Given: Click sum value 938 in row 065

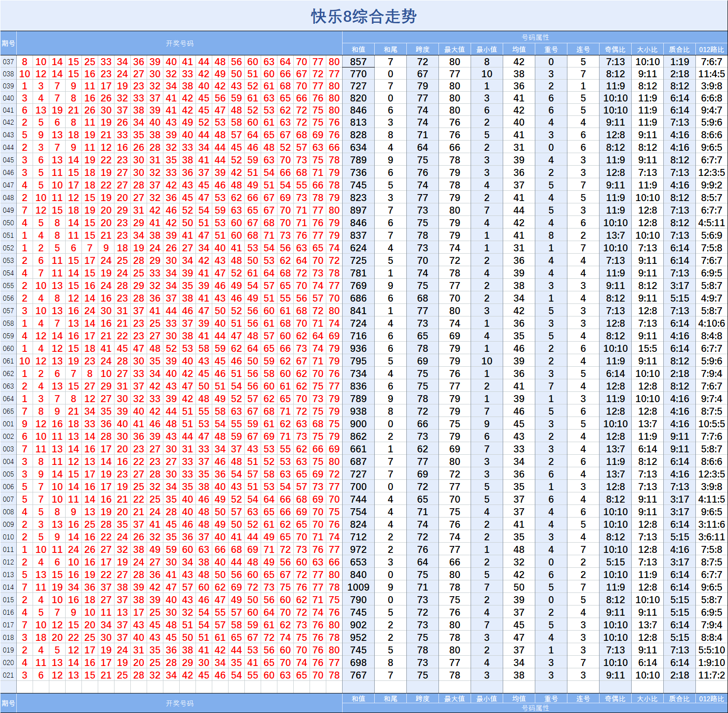Looking at the screenshot, I should tap(358, 411).
